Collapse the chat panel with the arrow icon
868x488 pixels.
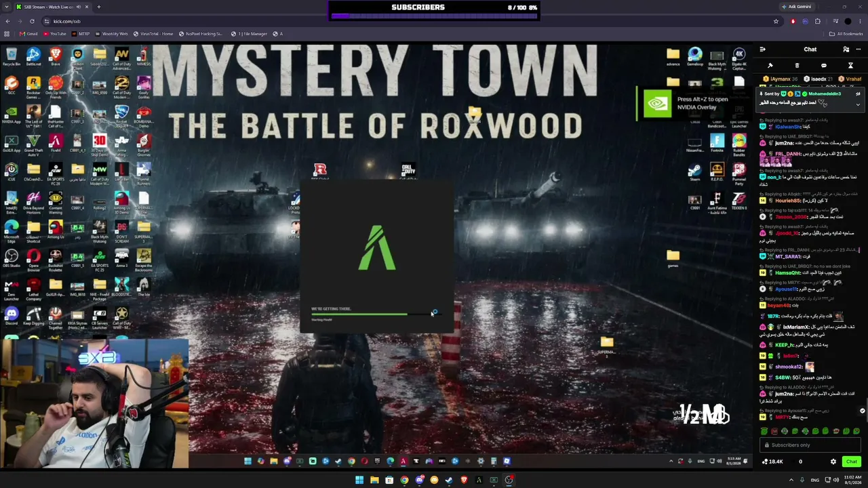point(763,49)
